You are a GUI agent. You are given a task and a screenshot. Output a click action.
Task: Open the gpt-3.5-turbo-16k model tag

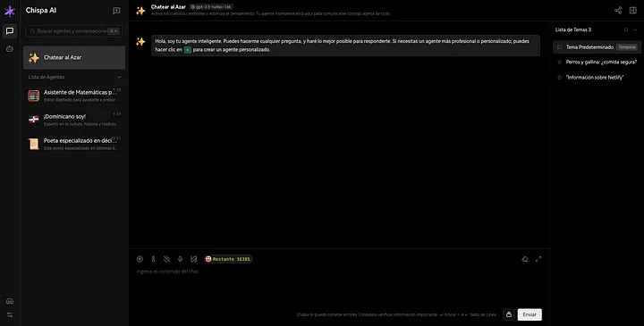[211, 7]
